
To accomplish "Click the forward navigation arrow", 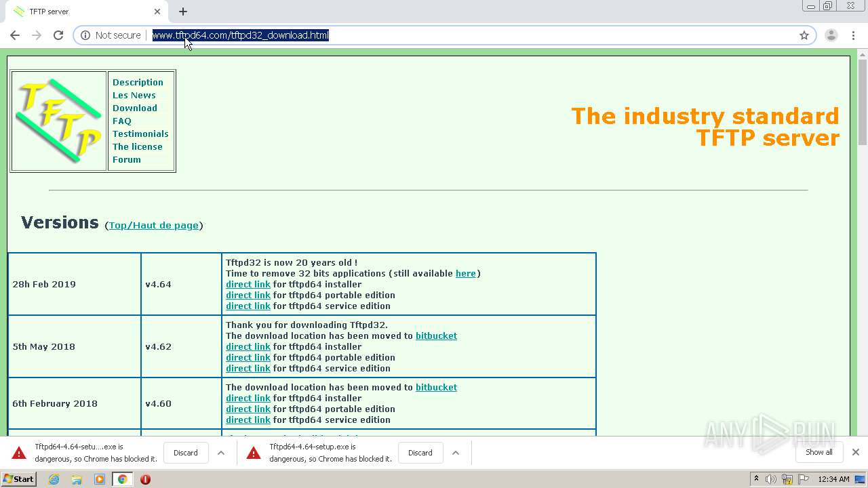I will tap(37, 35).
